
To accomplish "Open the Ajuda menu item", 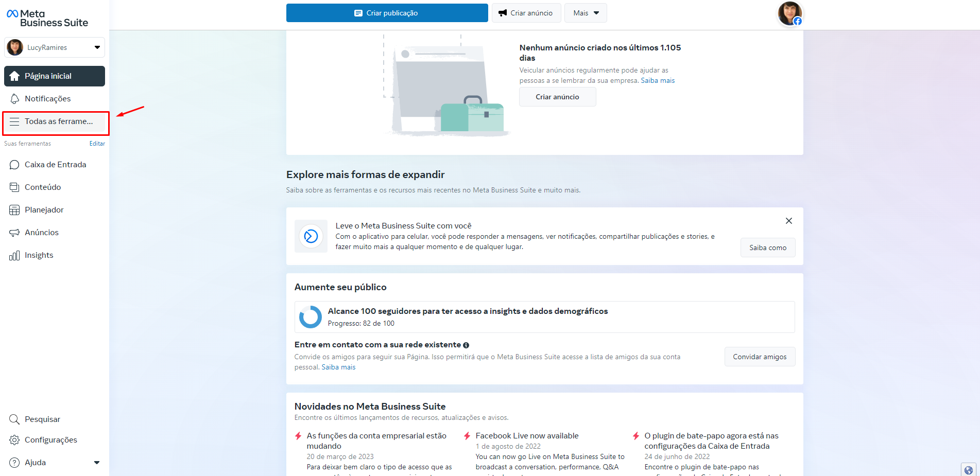I will 55,463.
